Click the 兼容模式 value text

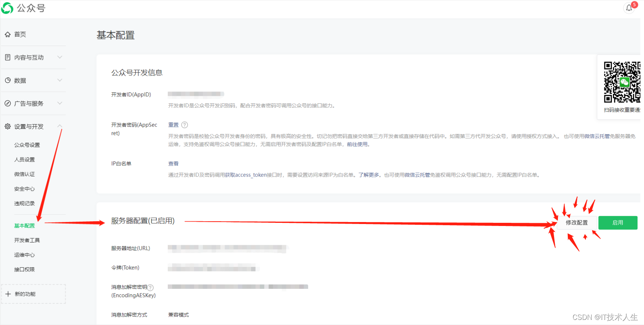178,315
